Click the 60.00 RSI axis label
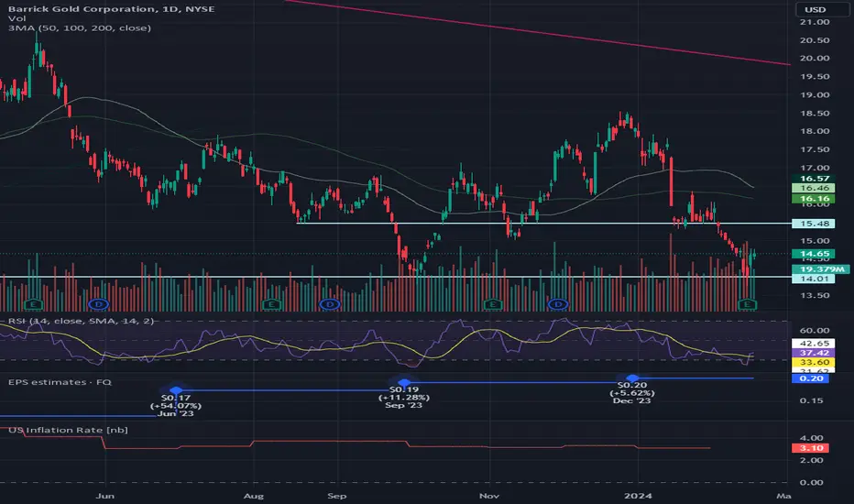 [815, 330]
